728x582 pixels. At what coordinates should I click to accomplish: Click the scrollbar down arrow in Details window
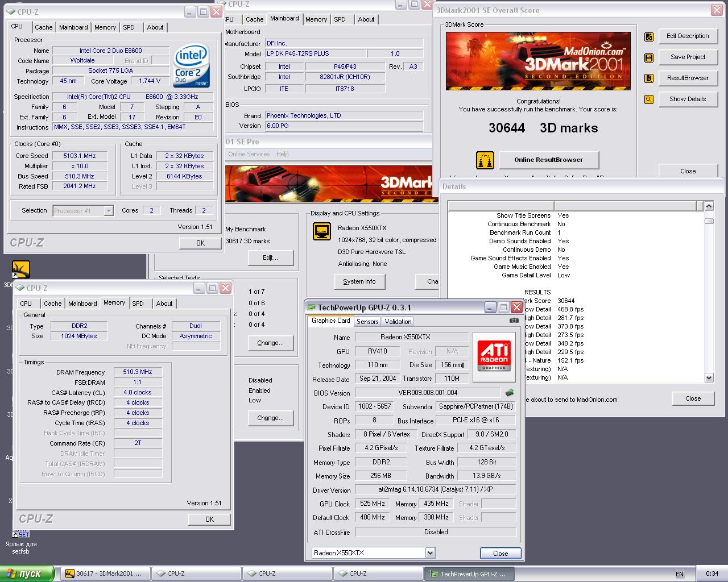click(709, 377)
